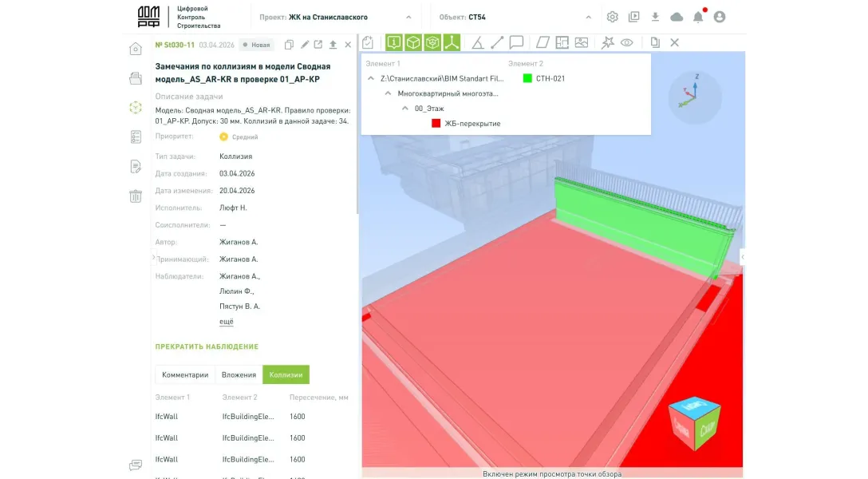The height and width of the screenshot is (479, 868).
Task: Select the СТН-021 element
Action: click(550, 78)
